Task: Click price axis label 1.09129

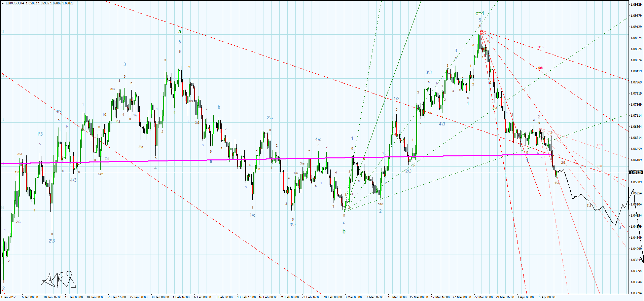Action: pyautogui.click(x=636, y=27)
